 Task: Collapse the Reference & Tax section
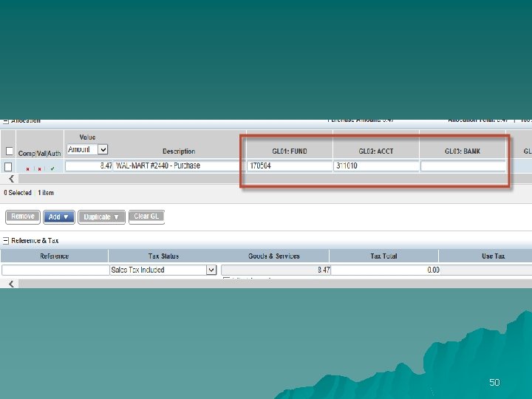pyautogui.click(x=5, y=241)
